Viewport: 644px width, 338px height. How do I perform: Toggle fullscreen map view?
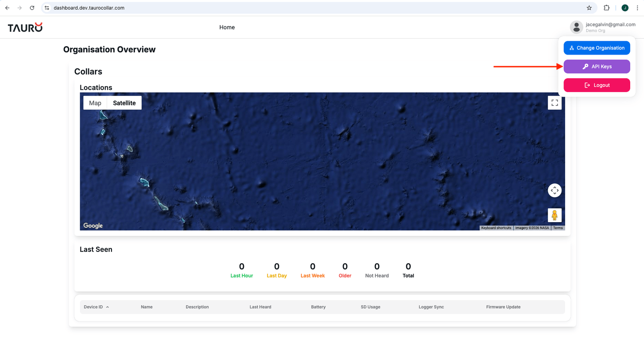tap(554, 103)
